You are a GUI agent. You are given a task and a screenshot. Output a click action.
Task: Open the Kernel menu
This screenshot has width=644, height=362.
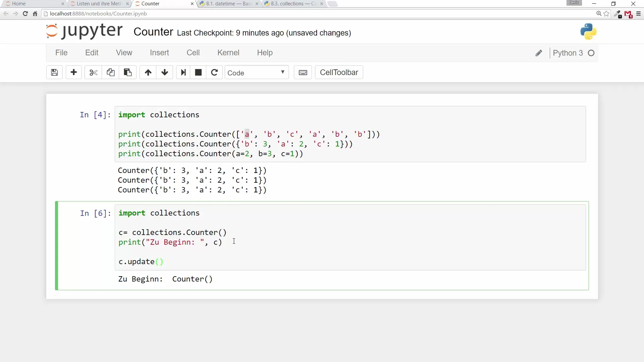pyautogui.click(x=228, y=53)
